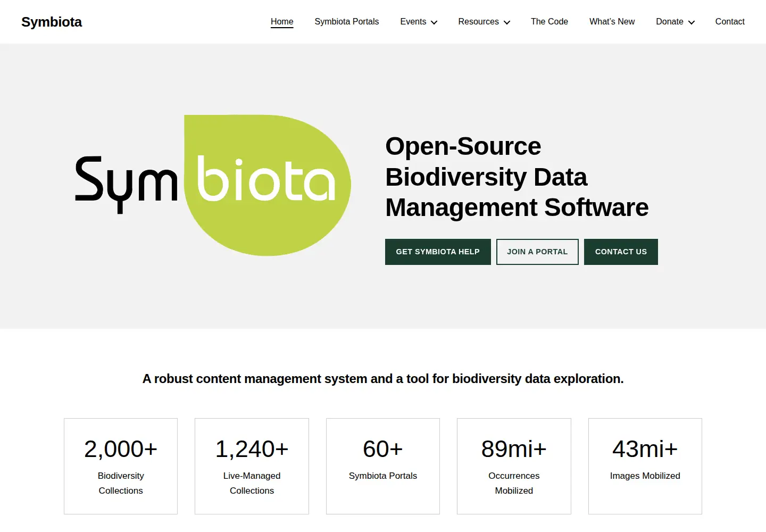Screen dimensions: 766x532
Task: Click Join a Portal button
Action: (x=537, y=252)
